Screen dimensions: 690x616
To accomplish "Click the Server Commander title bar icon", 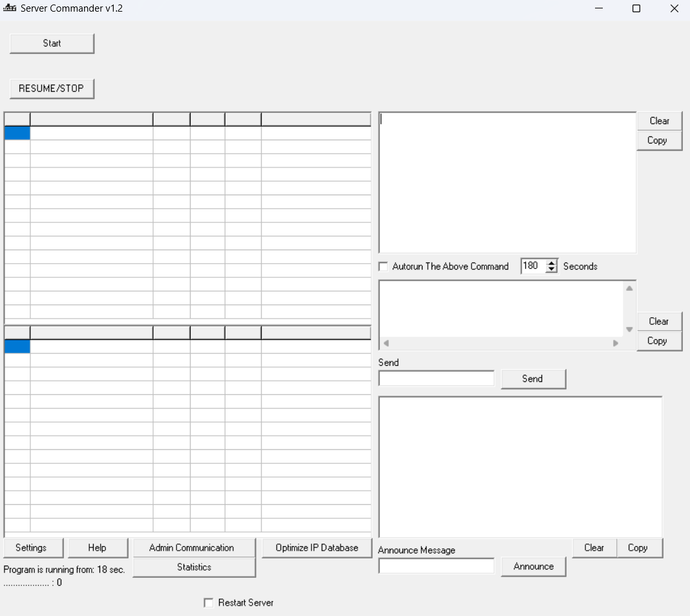I will click(10, 8).
